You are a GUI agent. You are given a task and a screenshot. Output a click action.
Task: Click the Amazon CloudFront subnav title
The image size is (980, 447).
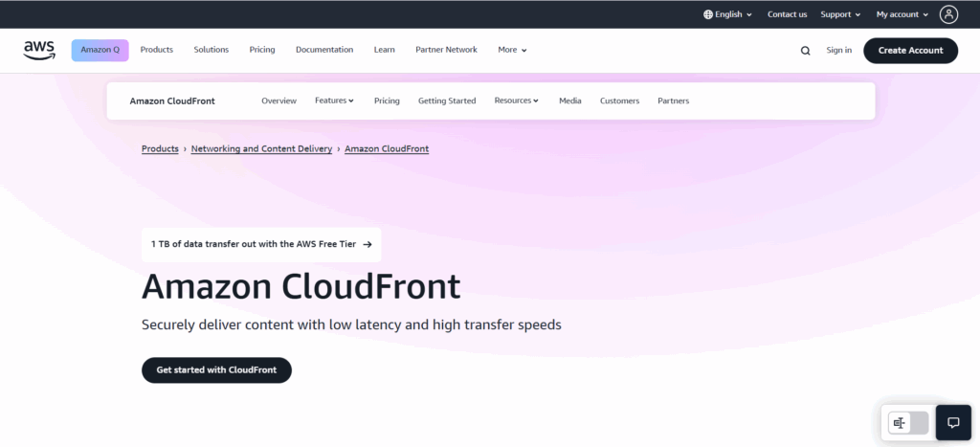coord(172,101)
